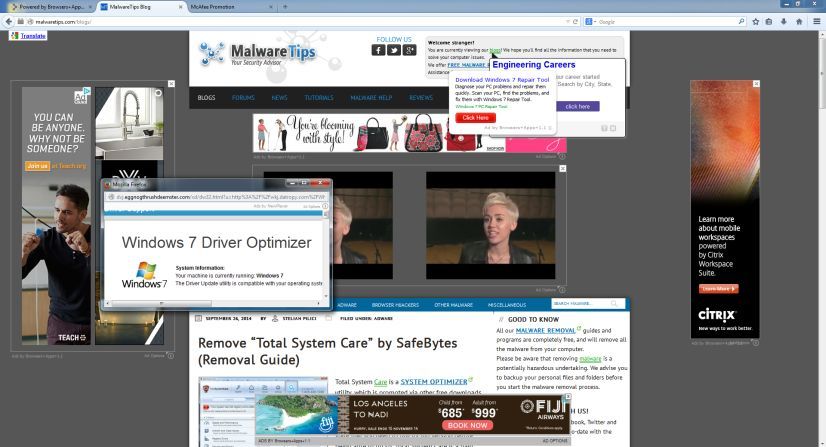Open the Firefox hamburger menu
Viewport: 826px width, 447px height.
point(817,22)
